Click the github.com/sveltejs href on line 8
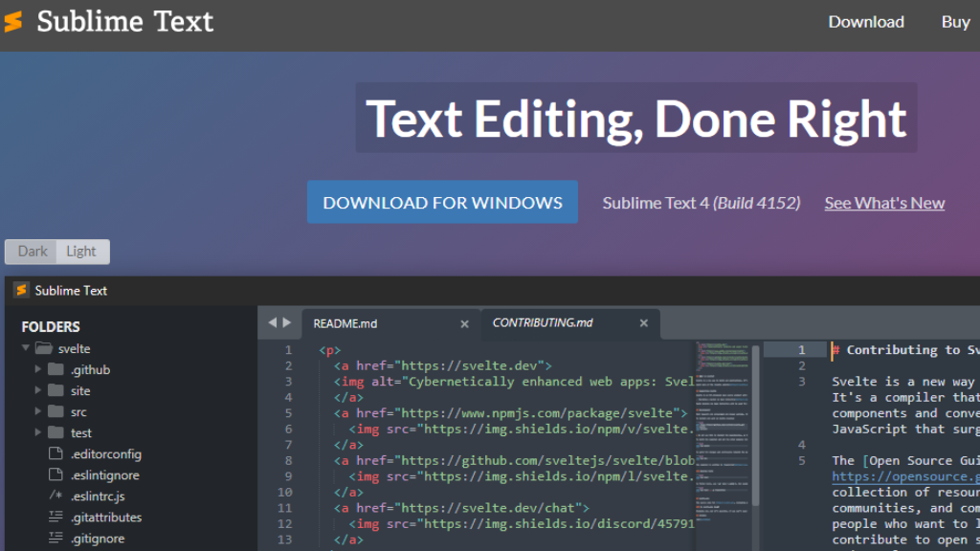980x551 pixels. (x=544, y=460)
